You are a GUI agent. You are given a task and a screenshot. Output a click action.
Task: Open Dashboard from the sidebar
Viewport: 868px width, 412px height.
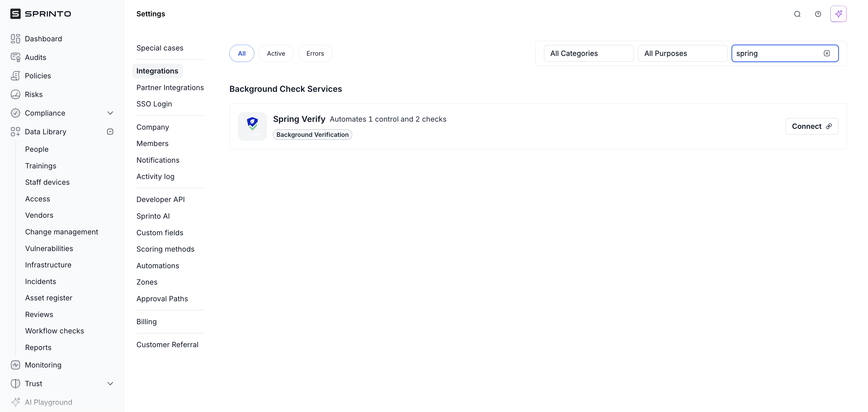[43, 39]
